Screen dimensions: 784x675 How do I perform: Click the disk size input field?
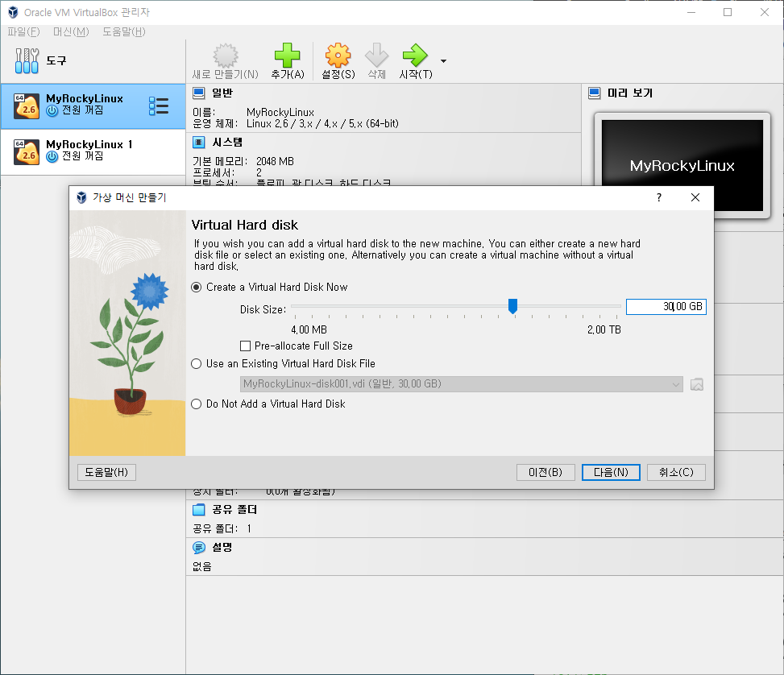[x=666, y=307]
